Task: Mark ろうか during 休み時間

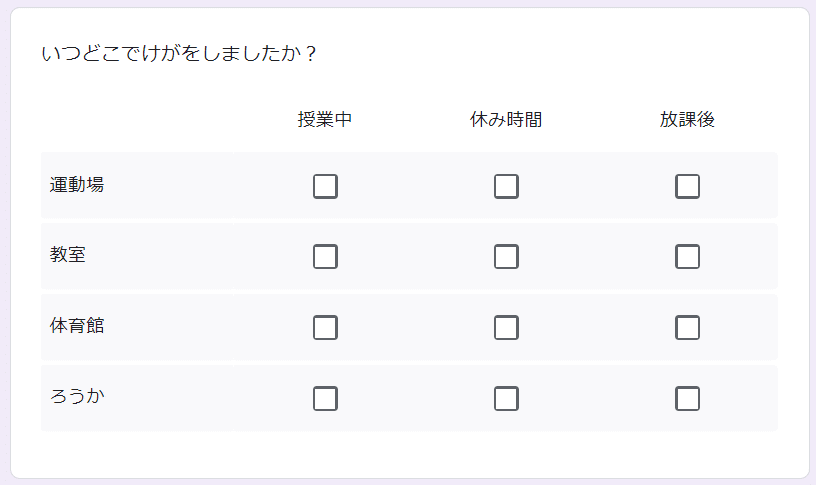Action: pos(506,399)
